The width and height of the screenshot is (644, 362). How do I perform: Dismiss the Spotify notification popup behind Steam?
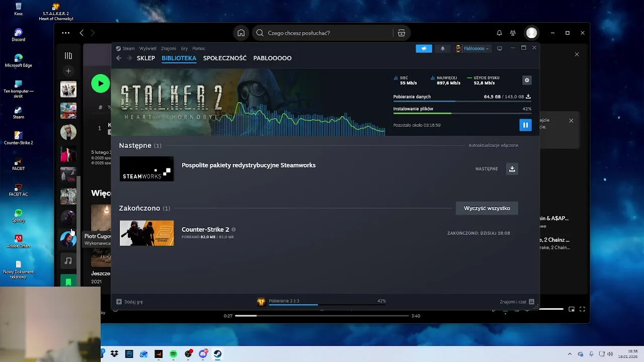(571, 121)
